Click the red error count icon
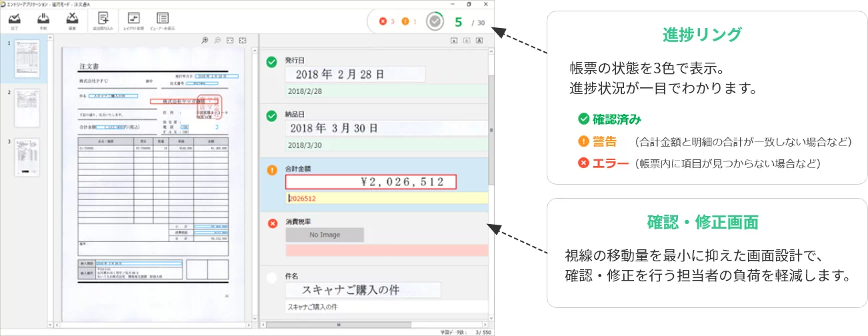 [383, 21]
